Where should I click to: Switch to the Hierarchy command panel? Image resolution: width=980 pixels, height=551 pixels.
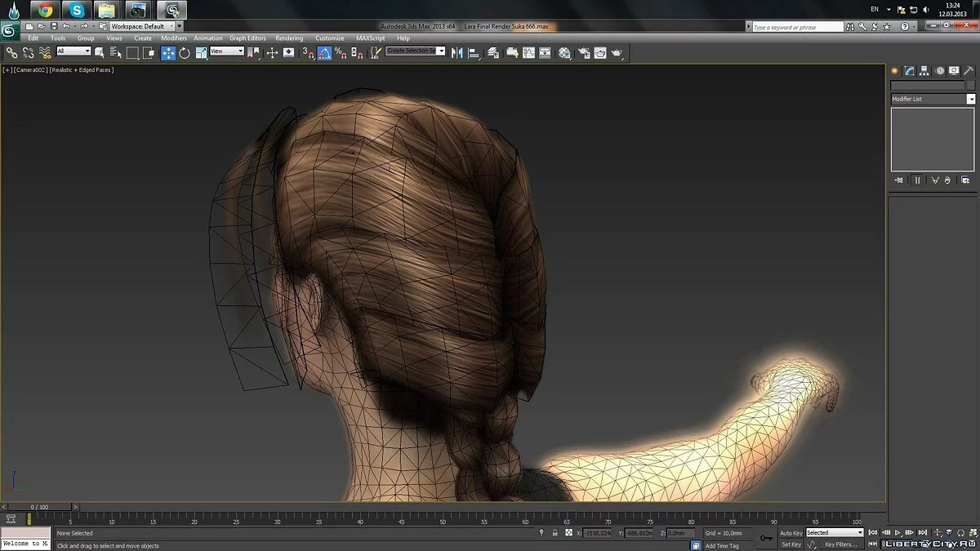click(924, 71)
